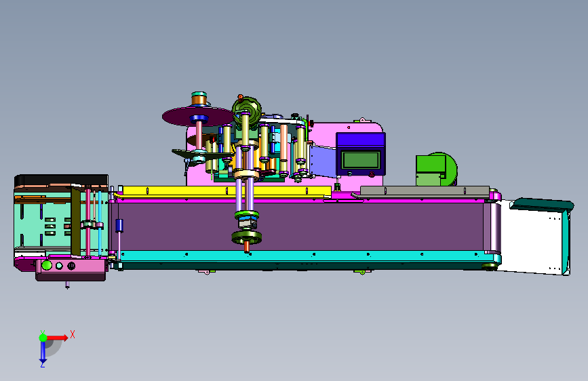The height and width of the screenshot is (381, 588).
Task: Select the green display screen on the blue control box
Action: tap(360, 160)
